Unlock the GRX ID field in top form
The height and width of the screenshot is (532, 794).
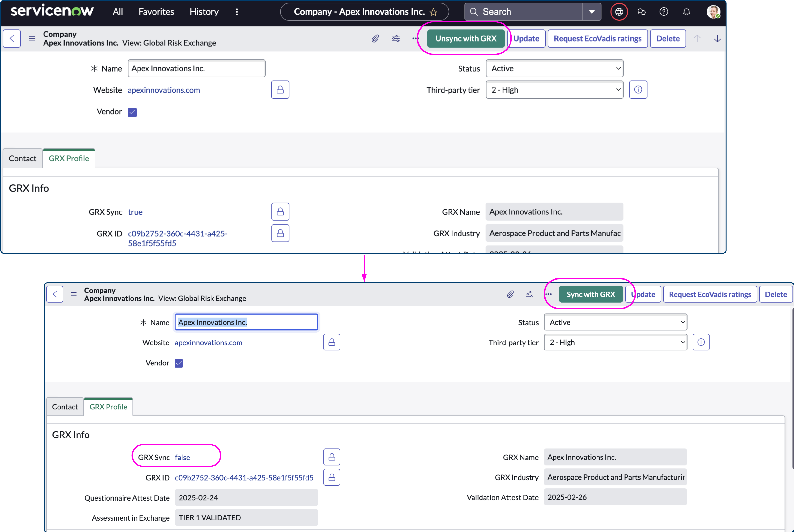click(x=280, y=233)
